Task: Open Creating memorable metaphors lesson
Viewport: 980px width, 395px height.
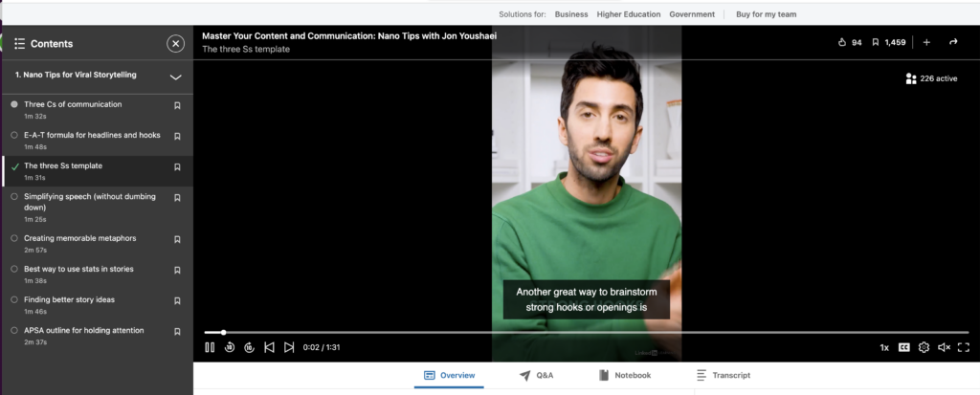Action: [x=80, y=238]
